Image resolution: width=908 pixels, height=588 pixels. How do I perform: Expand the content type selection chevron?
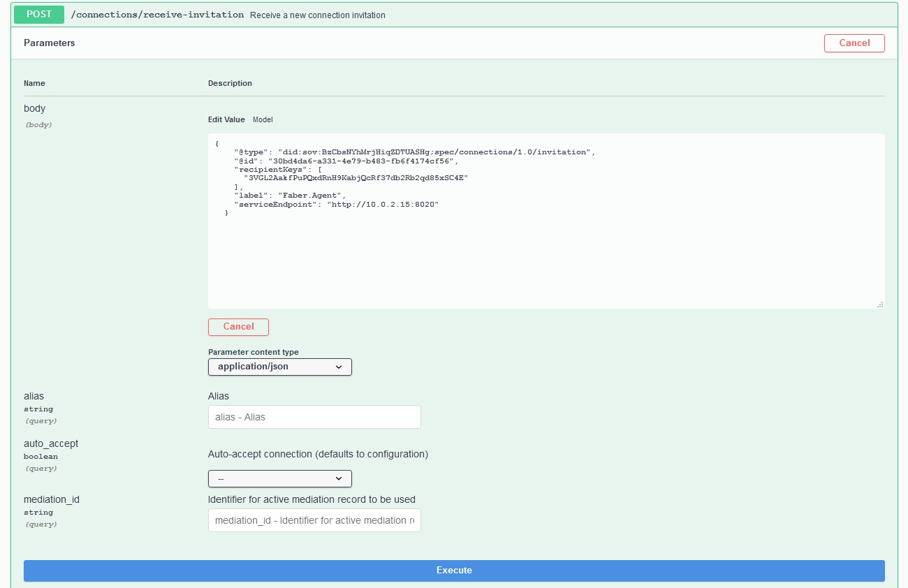[339, 367]
